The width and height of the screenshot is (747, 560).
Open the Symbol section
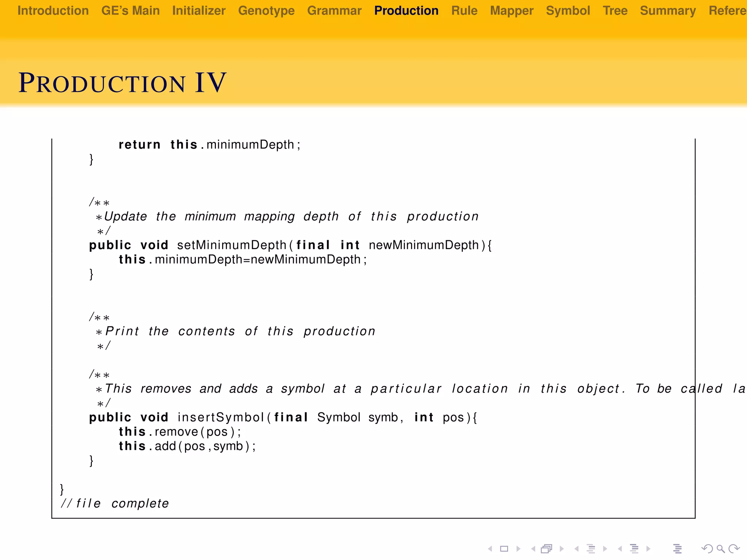pyautogui.click(x=568, y=11)
